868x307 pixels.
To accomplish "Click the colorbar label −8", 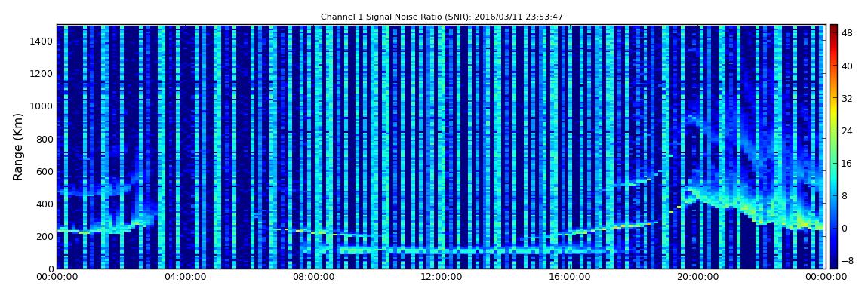I will tap(847, 260).
